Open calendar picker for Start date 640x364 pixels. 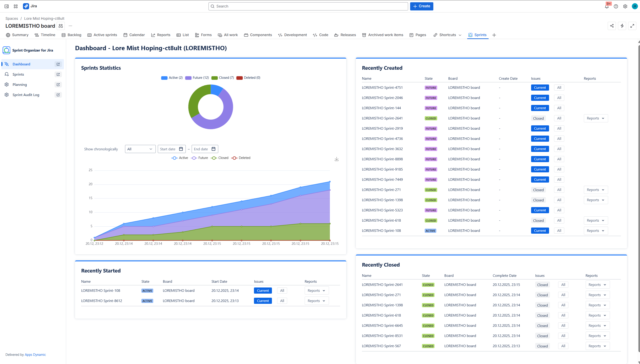click(x=181, y=149)
